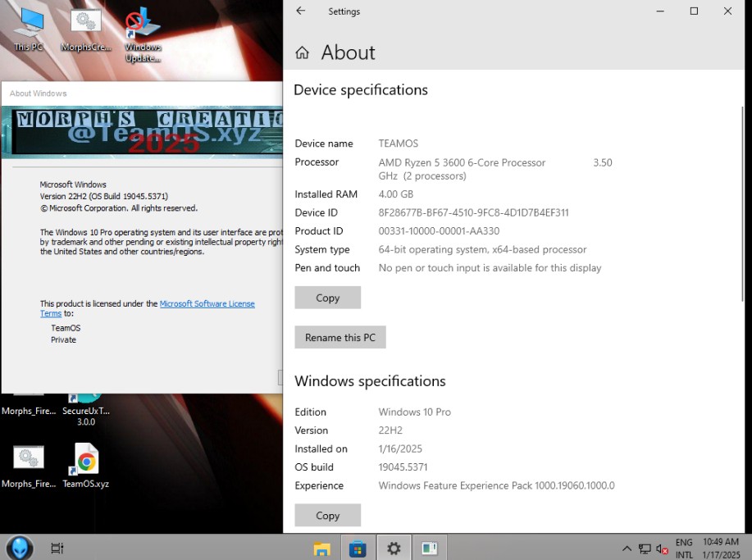Maximize the Settings window

[x=694, y=11]
